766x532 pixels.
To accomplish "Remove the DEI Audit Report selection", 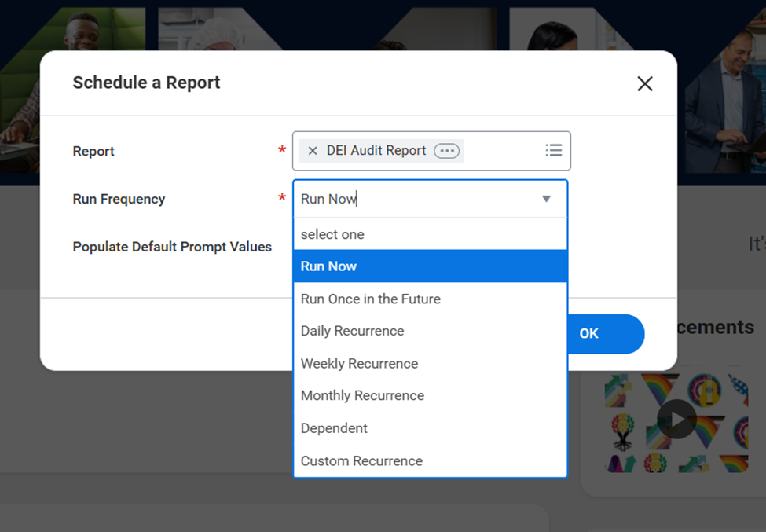I will 313,150.
